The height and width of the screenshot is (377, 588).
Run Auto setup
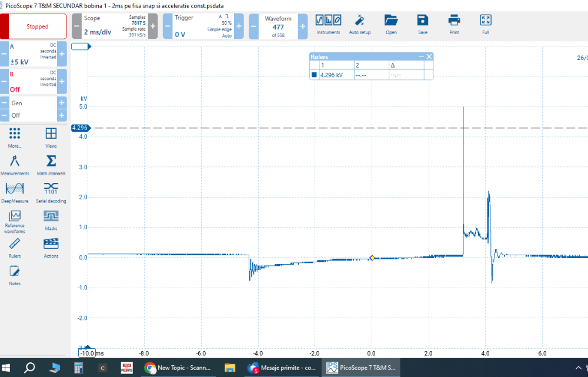(360, 24)
